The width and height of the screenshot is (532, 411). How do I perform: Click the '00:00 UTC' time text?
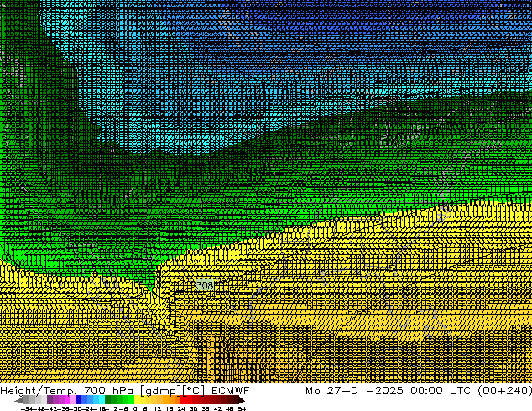pyautogui.click(x=441, y=391)
